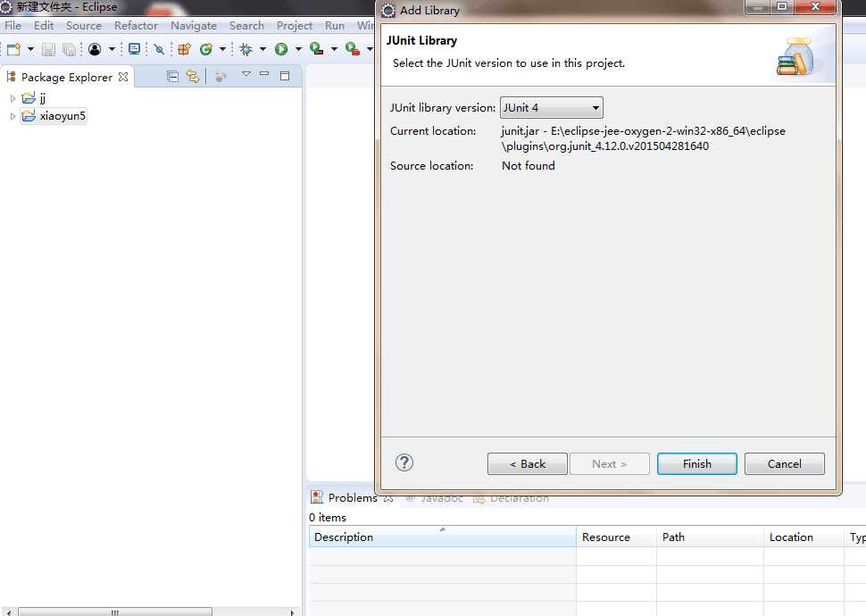Click the New Java Package icon
This screenshot has height=616, width=866.
coord(185,49)
